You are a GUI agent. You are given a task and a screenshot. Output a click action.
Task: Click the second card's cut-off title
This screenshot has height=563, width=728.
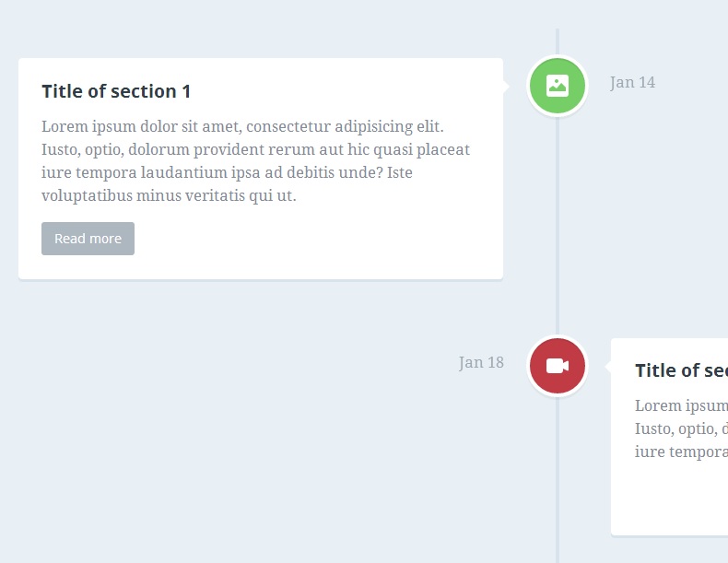click(680, 370)
